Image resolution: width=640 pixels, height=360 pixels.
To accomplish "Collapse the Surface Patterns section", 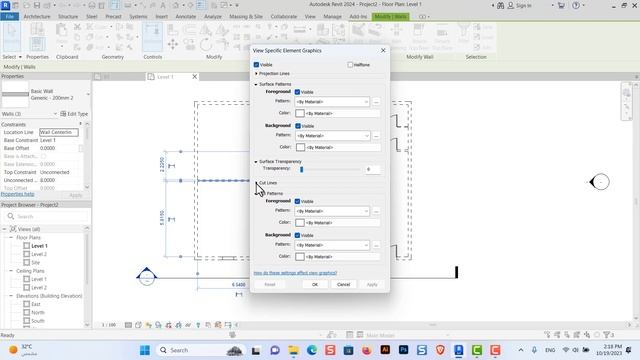I will [256, 84].
